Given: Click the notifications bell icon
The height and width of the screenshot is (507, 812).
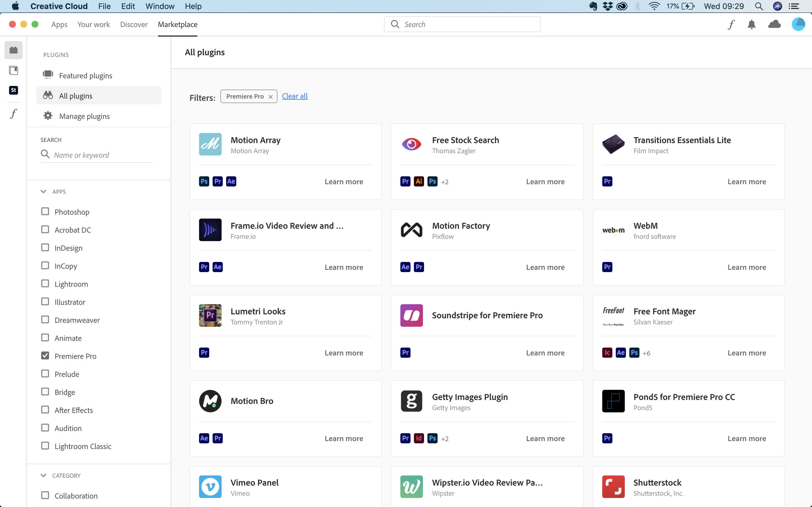Looking at the screenshot, I should [x=752, y=25].
